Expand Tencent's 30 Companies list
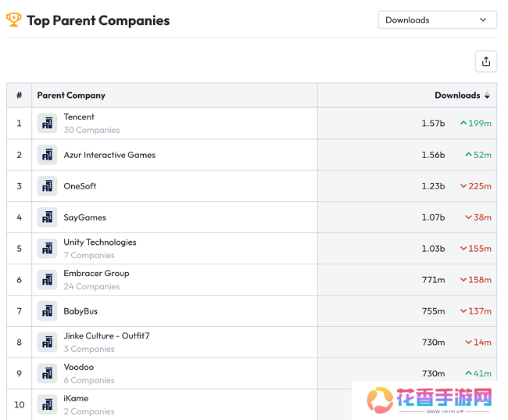This screenshot has width=508, height=420. coord(91,131)
